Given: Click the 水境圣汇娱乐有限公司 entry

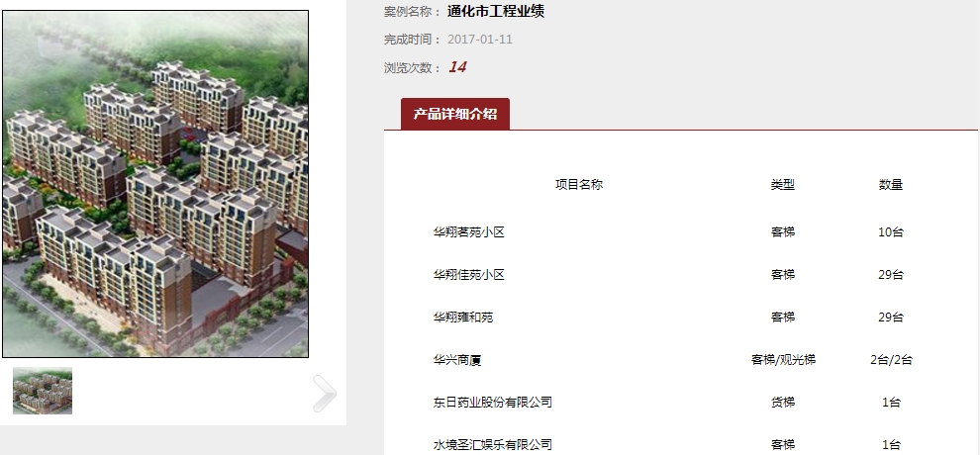Looking at the screenshot, I should 493,445.
